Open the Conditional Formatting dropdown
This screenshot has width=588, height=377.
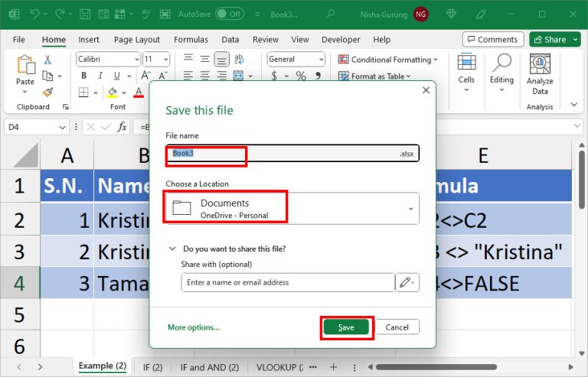coord(387,60)
